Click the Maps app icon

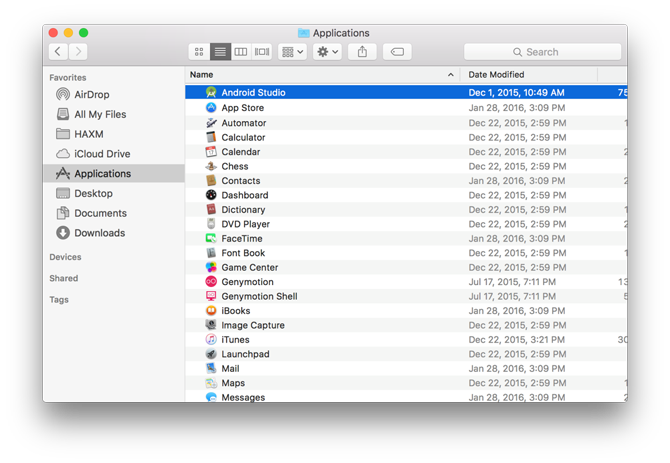pyautogui.click(x=211, y=383)
